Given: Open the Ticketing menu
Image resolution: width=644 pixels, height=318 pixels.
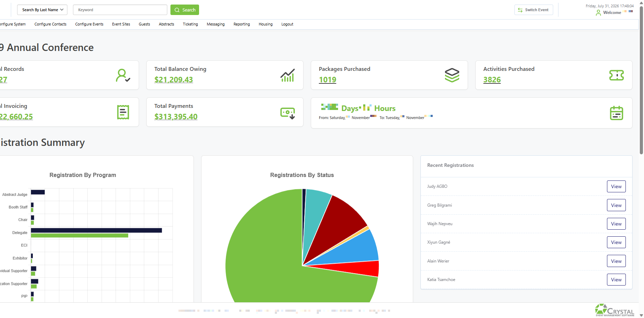Looking at the screenshot, I should 190,24.
